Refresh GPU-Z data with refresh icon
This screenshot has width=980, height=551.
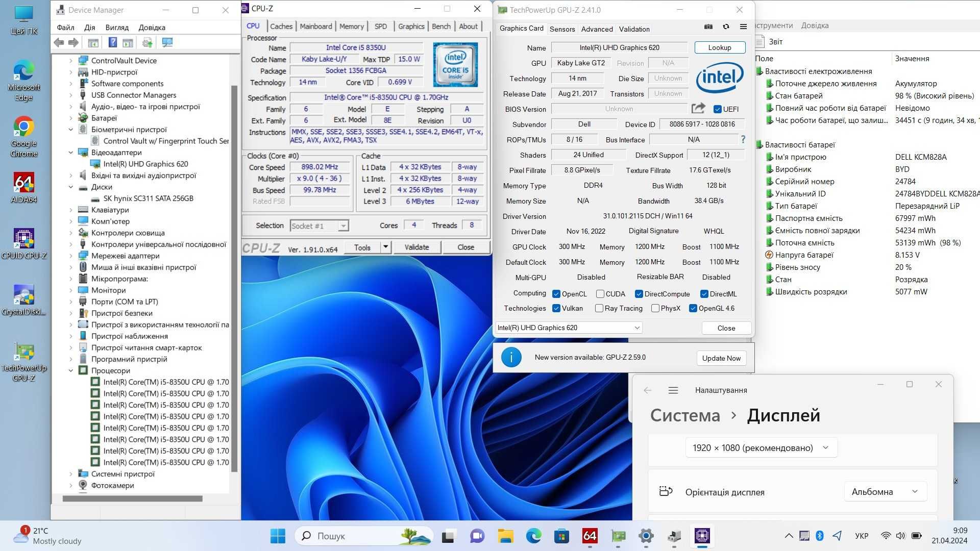tap(726, 27)
